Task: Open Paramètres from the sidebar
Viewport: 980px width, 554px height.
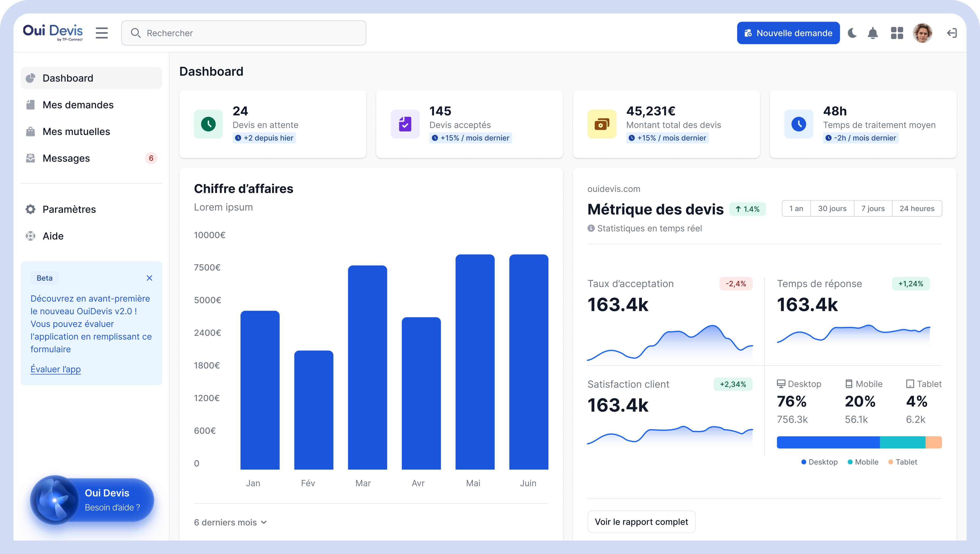Action: pyautogui.click(x=69, y=209)
